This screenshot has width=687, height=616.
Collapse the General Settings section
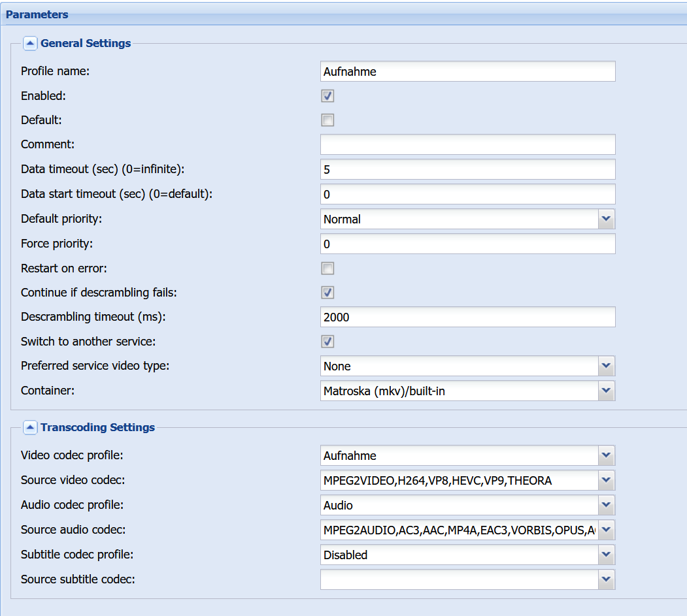coord(30,43)
